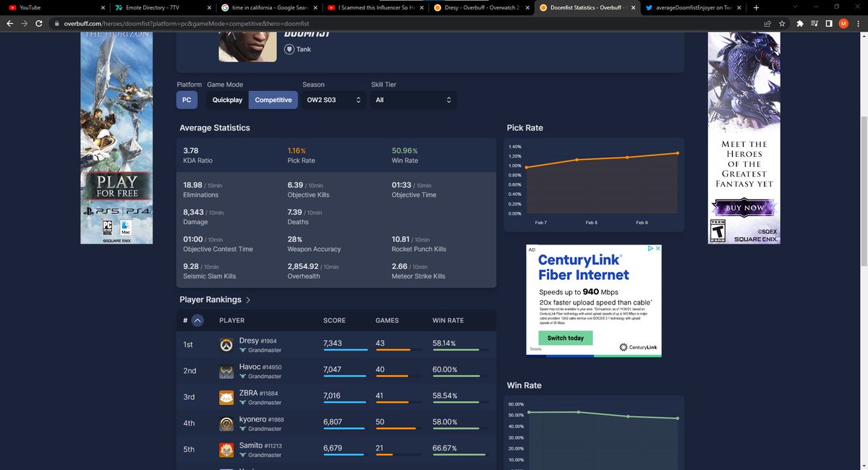Open kyonero's player profile link
The width and height of the screenshot is (868, 470).
point(252,419)
